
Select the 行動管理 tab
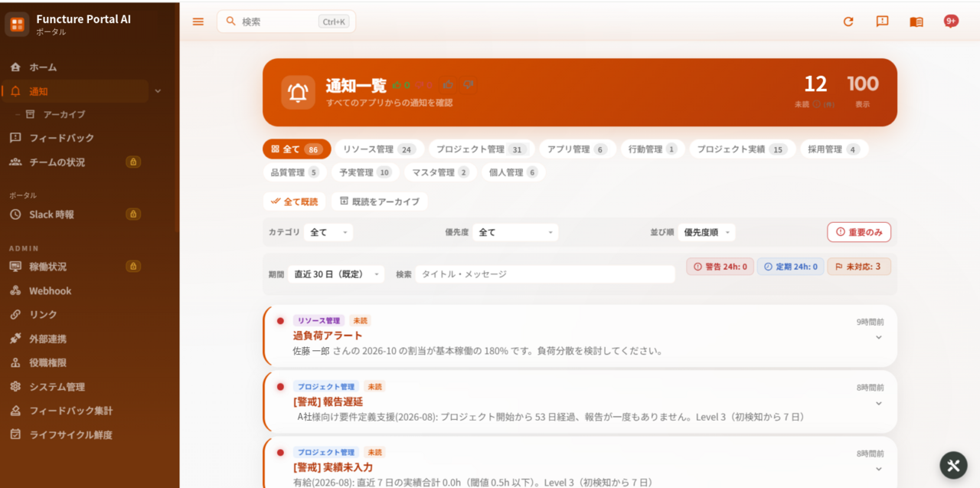[x=652, y=149]
